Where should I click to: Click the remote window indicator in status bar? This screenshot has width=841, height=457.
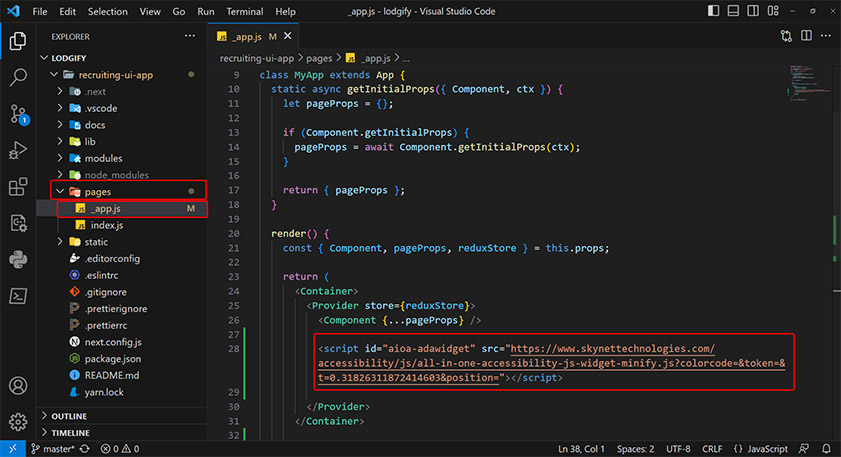[x=13, y=449]
